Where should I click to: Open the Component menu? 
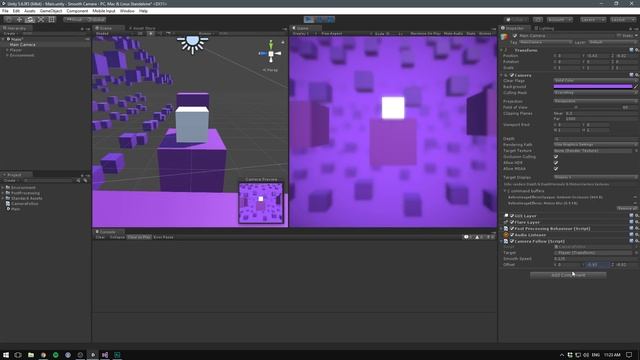[x=77, y=11]
